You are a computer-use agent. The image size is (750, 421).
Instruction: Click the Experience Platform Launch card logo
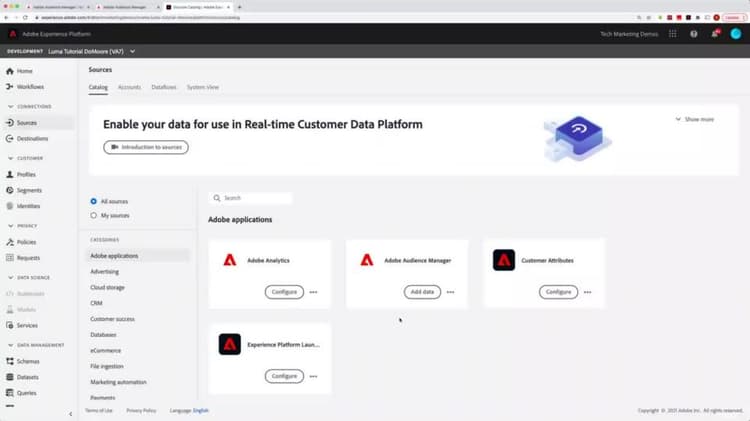[x=230, y=344]
